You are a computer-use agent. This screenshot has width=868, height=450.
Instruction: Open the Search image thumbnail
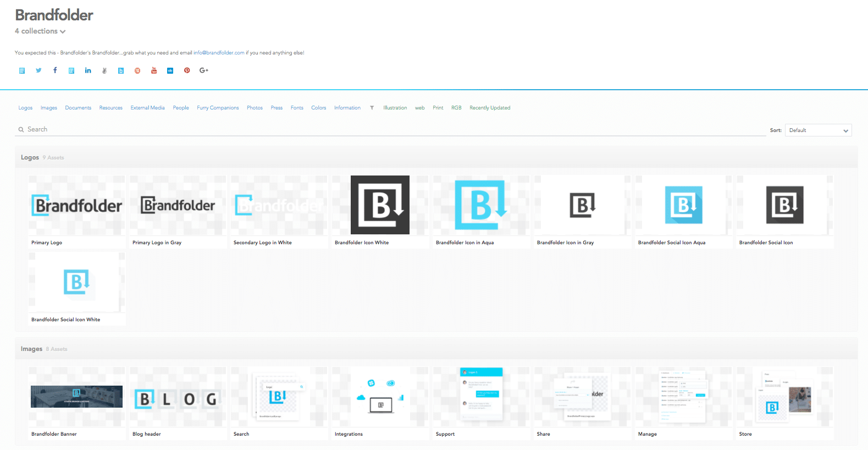tap(279, 397)
